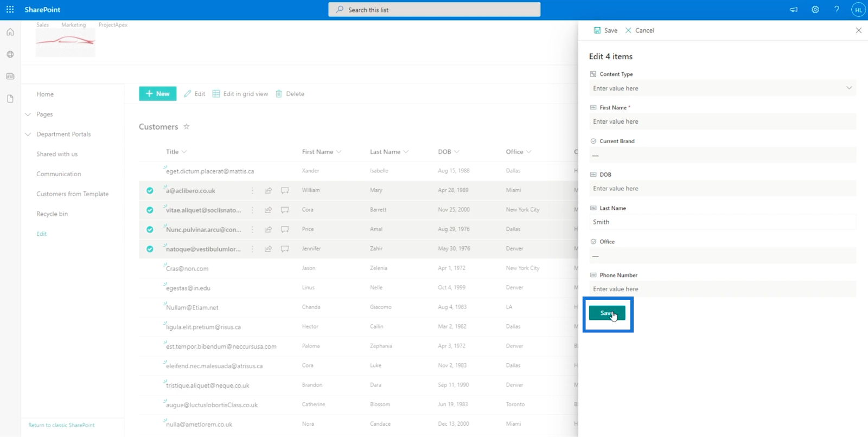Deselect the Nunc.pulvinar.arcu row checkmark
The width and height of the screenshot is (868, 437).
[x=150, y=229]
